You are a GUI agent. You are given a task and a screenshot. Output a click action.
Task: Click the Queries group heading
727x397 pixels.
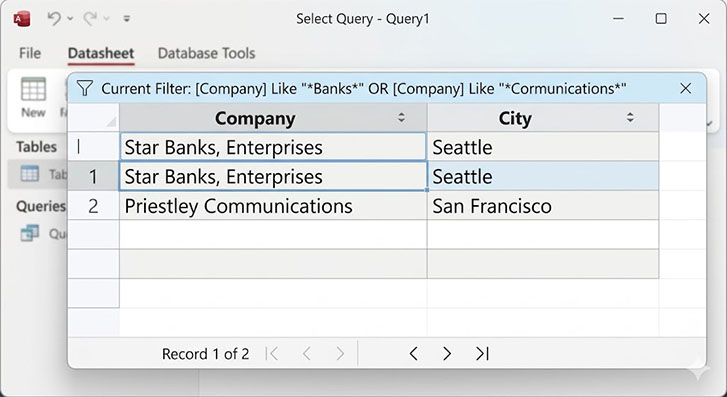click(x=41, y=206)
